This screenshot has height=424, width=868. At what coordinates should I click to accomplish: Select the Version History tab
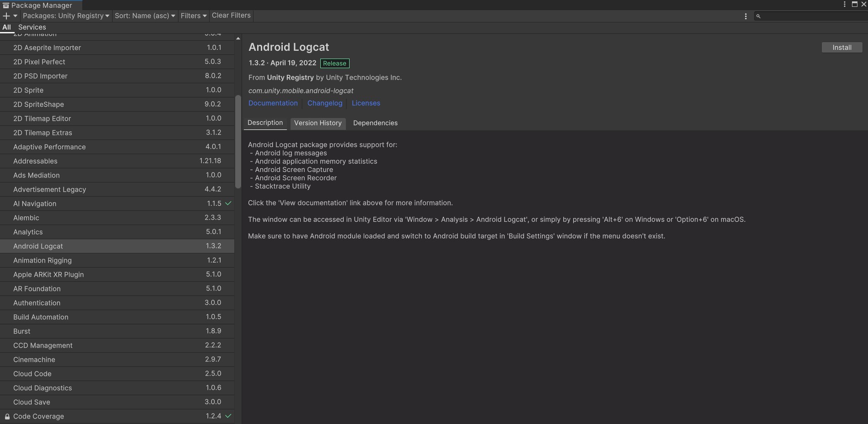pyautogui.click(x=318, y=123)
